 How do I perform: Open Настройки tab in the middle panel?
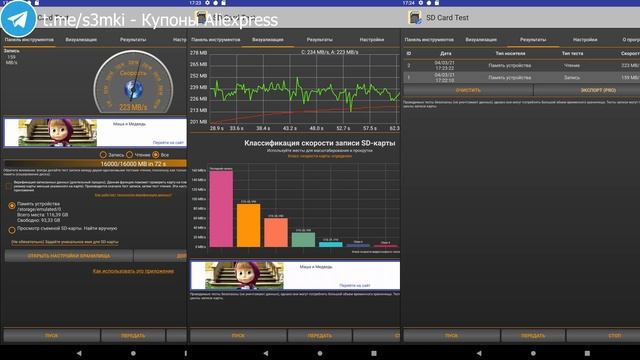click(372, 40)
